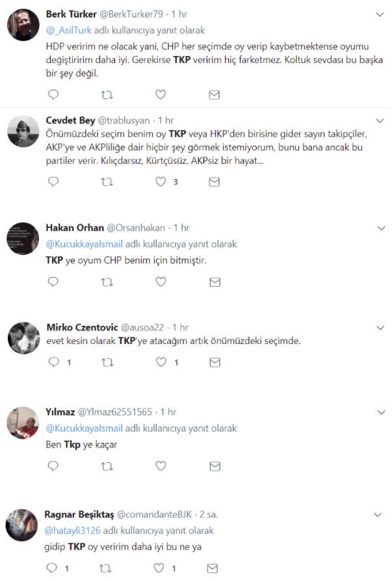Like Ragnar Beşiktaş's tweet

click(x=161, y=568)
